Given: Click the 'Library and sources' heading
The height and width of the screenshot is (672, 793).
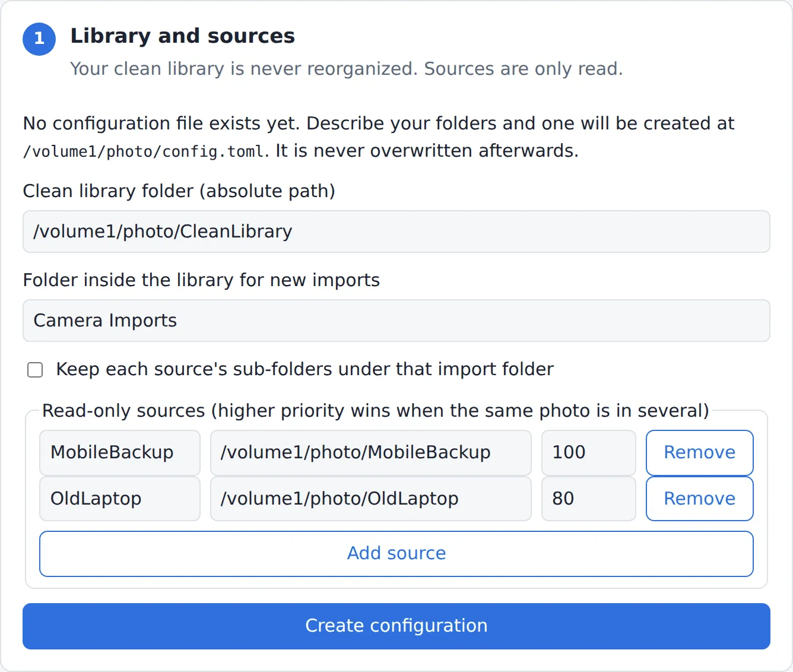Looking at the screenshot, I should pyautogui.click(x=183, y=36).
